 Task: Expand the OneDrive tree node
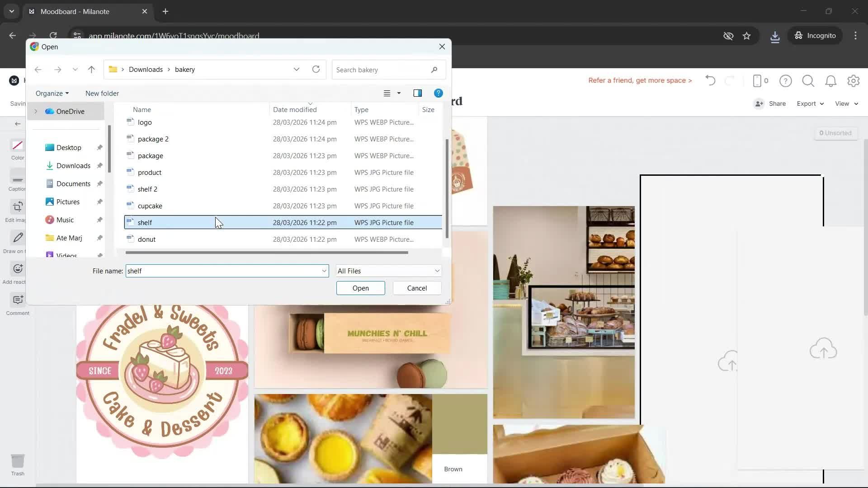tap(36, 112)
